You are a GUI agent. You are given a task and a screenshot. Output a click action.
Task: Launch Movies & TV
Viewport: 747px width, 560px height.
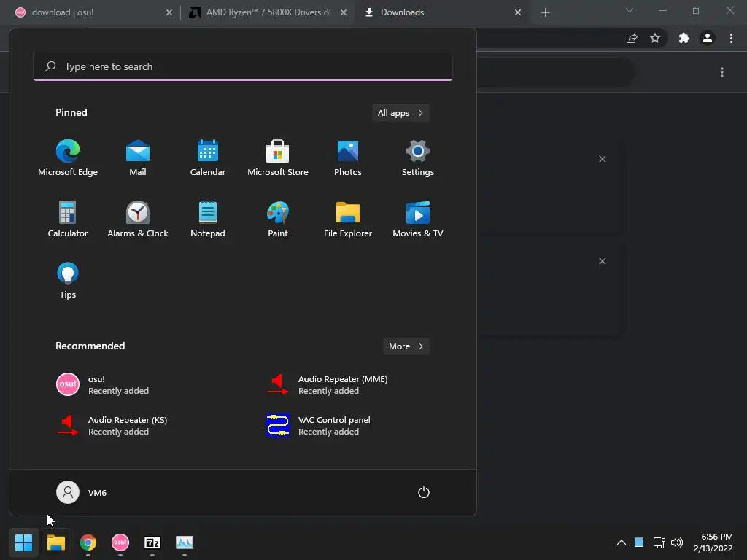[418, 219]
